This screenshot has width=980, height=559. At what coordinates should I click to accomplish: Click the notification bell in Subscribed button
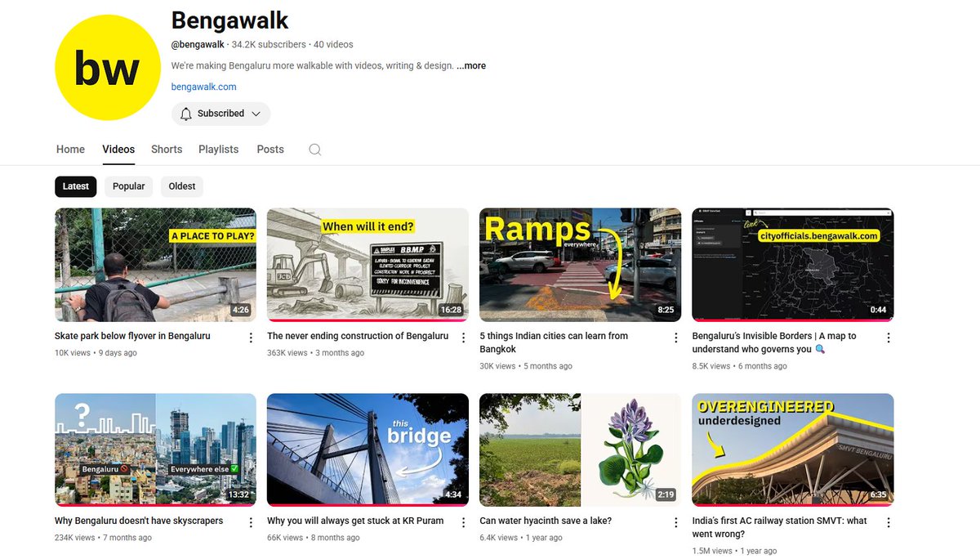(x=186, y=114)
